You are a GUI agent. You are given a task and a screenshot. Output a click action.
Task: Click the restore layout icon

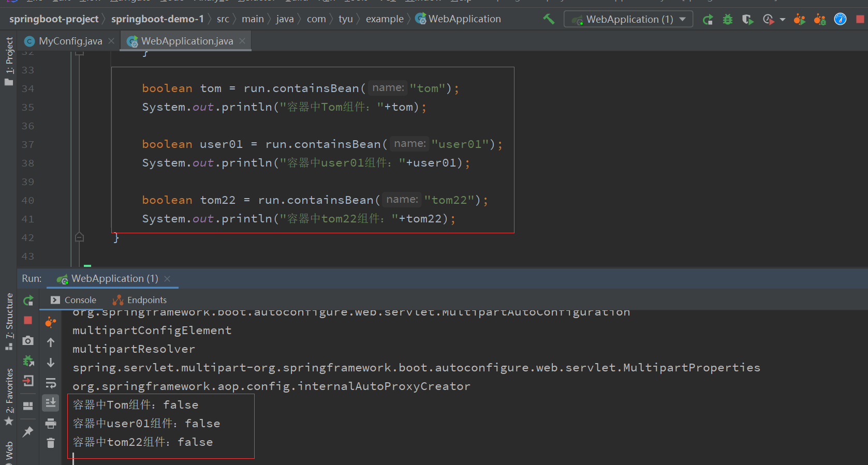pyautogui.click(x=28, y=406)
